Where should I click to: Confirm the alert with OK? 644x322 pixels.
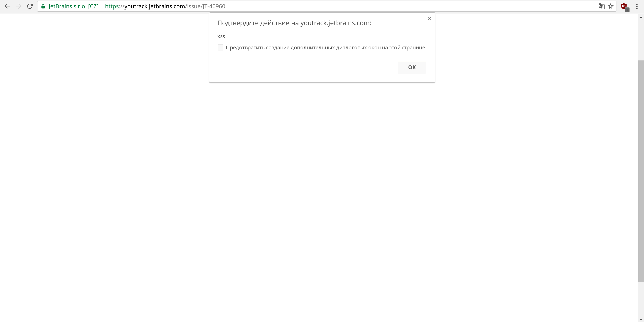click(412, 67)
